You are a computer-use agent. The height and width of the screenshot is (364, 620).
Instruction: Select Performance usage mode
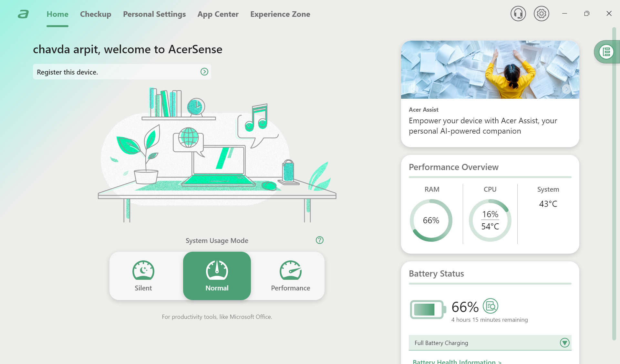290,276
